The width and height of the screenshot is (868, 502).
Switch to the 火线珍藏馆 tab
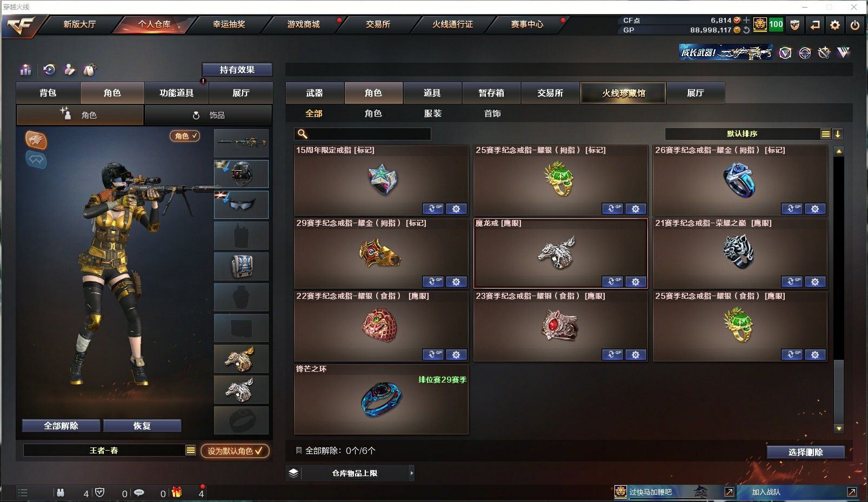pyautogui.click(x=624, y=93)
